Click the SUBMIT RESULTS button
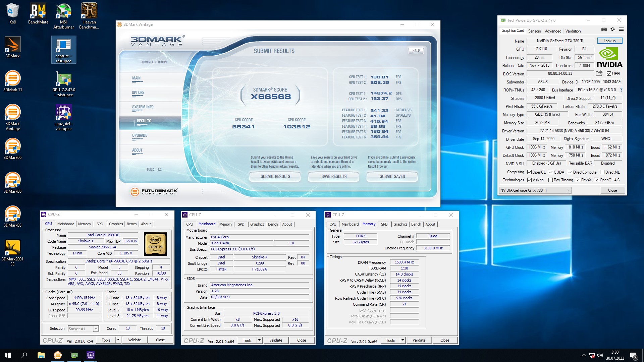The width and height of the screenshot is (644, 362). tap(275, 176)
